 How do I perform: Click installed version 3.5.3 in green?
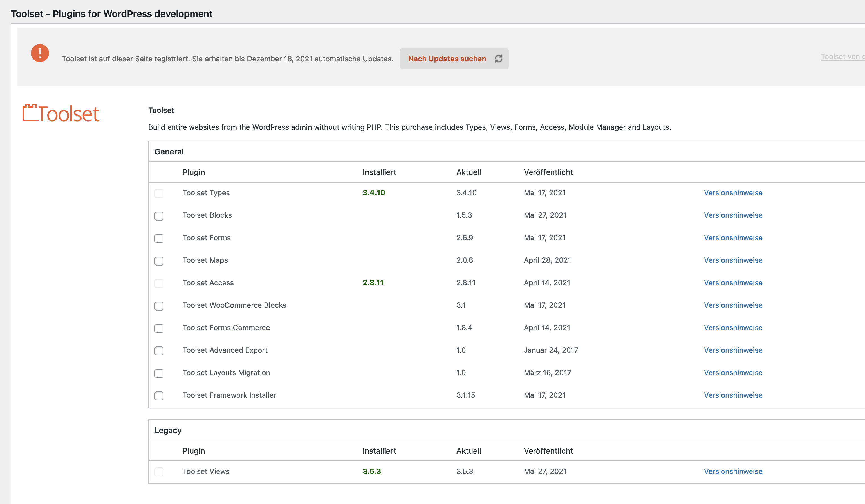tap(372, 471)
